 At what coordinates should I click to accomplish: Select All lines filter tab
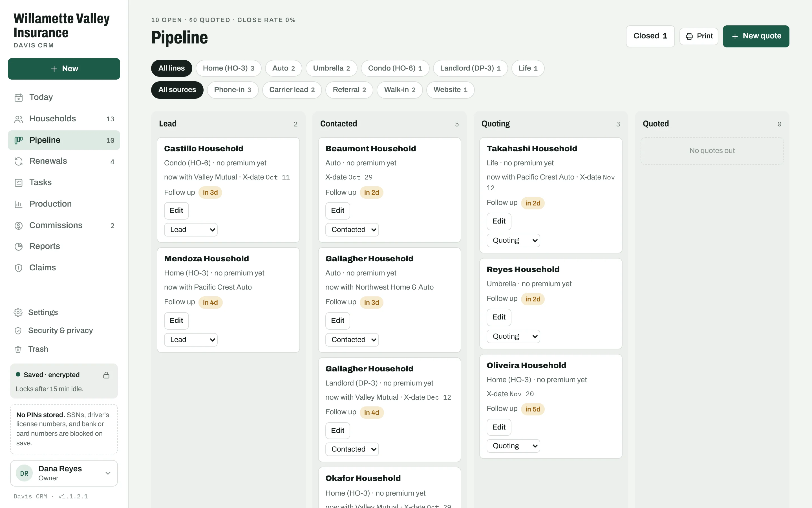171,68
